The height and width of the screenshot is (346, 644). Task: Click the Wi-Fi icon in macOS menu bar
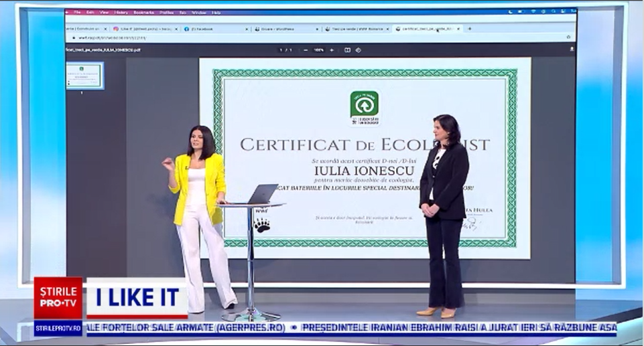click(x=533, y=11)
